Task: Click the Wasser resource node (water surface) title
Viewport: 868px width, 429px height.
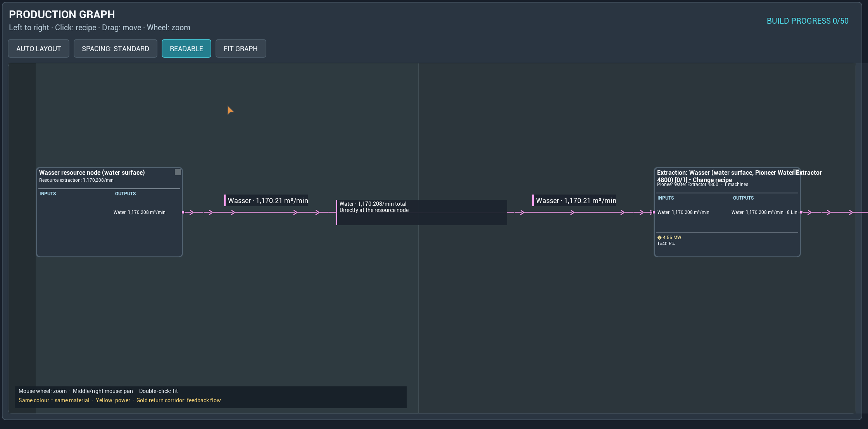Action: (x=92, y=172)
